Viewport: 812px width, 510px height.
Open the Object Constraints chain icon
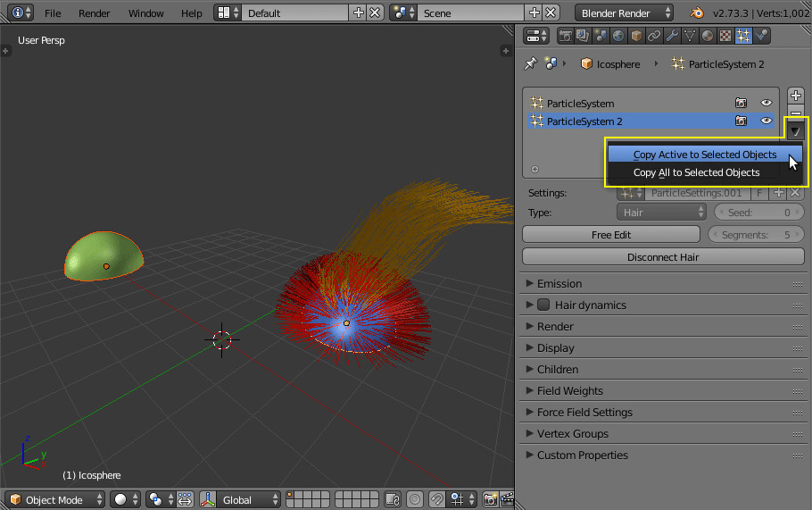pos(654,36)
